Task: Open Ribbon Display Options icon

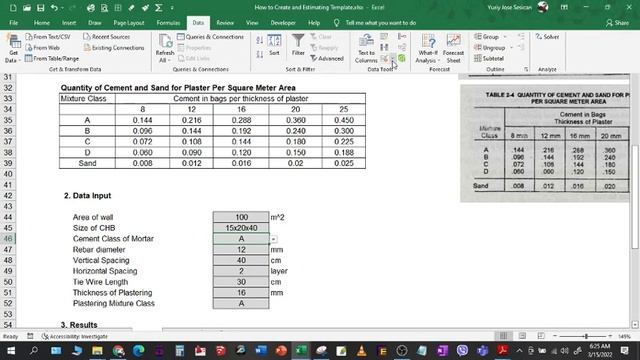Action: tap(564, 7)
